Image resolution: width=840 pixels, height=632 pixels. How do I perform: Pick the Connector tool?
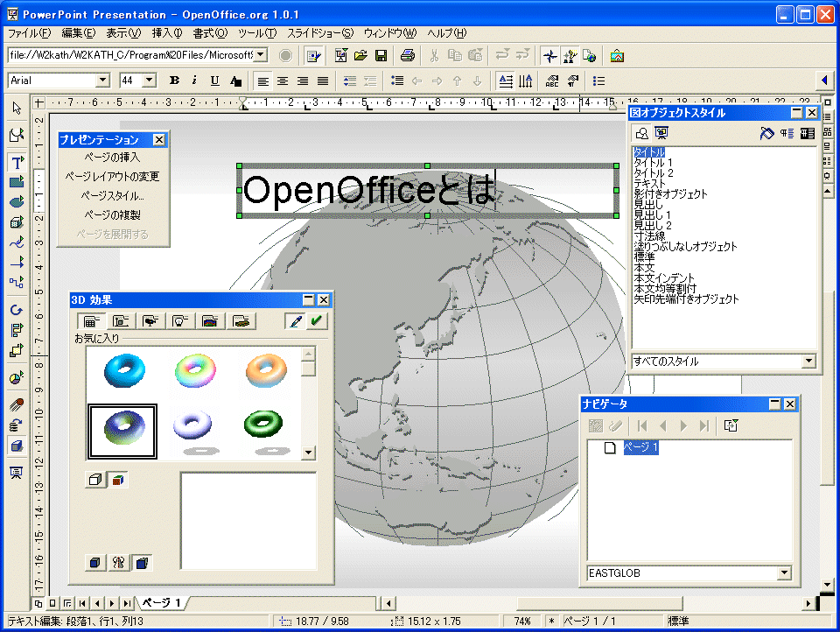point(17,282)
